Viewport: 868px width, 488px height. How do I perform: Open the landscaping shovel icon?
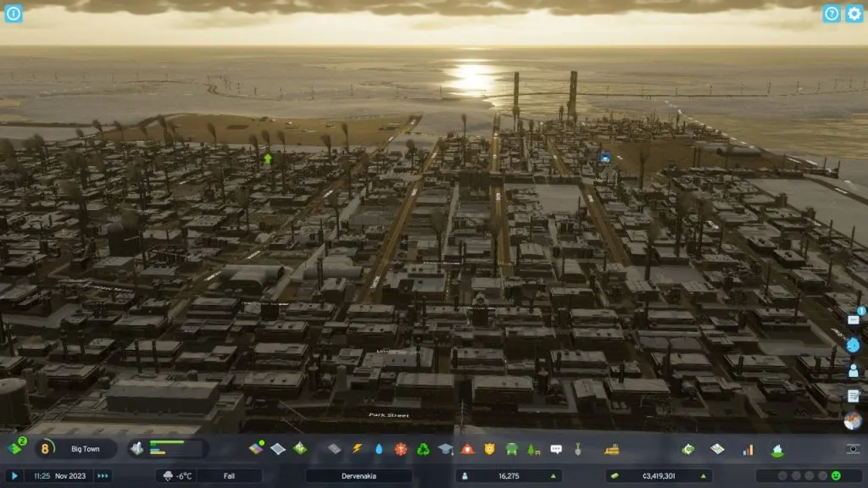tap(578, 449)
